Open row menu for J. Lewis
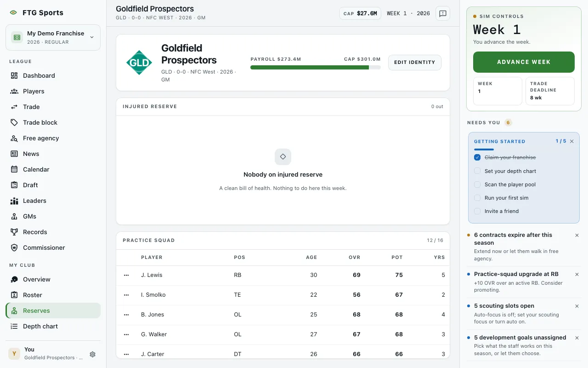Viewport: 588px width, 368px height. click(126, 275)
